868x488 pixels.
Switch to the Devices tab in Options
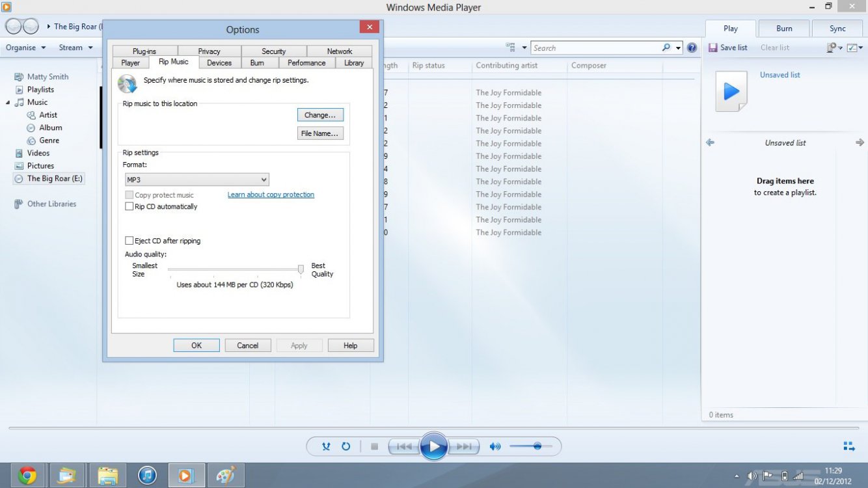[219, 62]
